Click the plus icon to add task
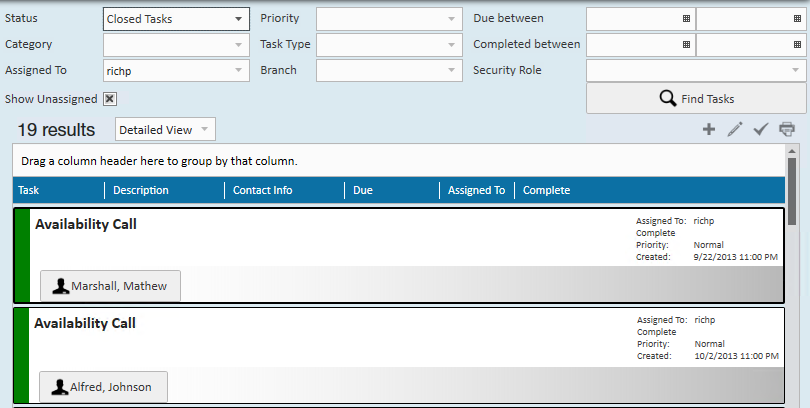Screen dimensions: 810x408 [709, 129]
